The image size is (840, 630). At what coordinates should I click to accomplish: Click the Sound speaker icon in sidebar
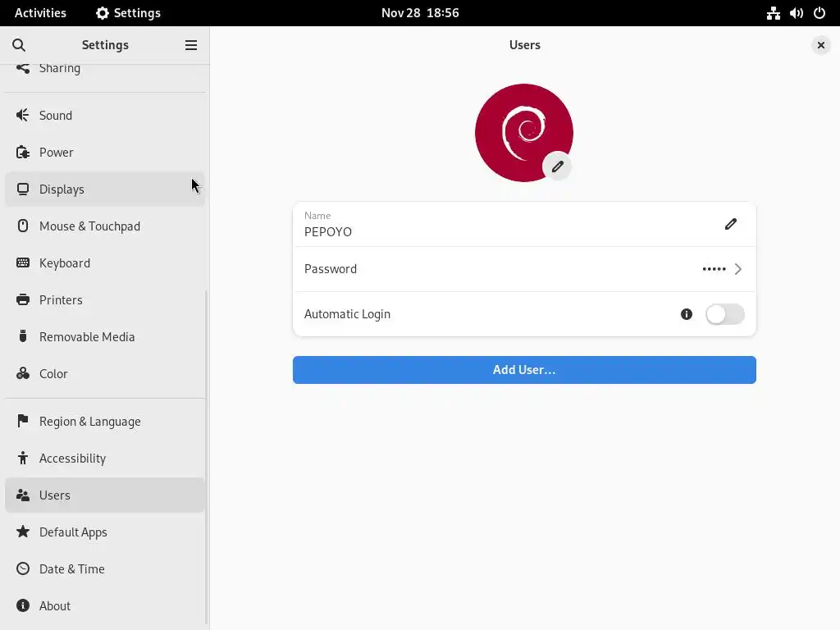click(x=22, y=115)
